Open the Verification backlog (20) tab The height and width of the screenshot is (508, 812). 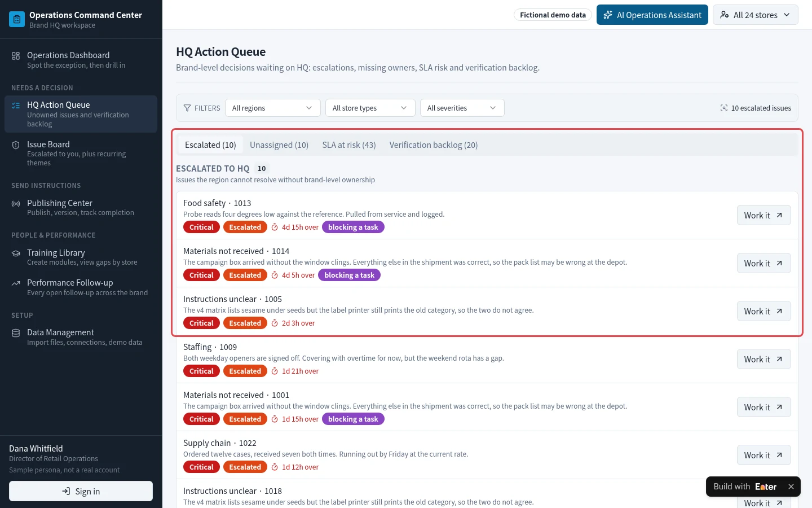434,145
